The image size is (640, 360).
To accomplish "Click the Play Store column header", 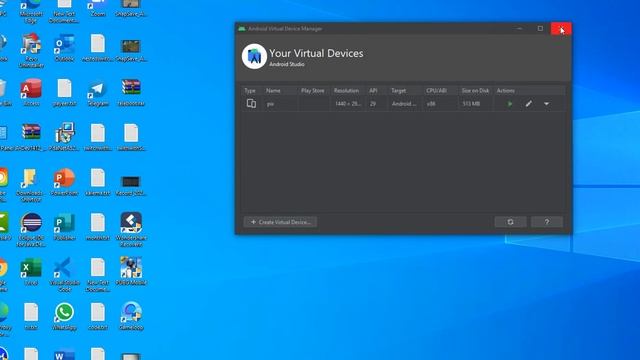I will click(313, 91).
